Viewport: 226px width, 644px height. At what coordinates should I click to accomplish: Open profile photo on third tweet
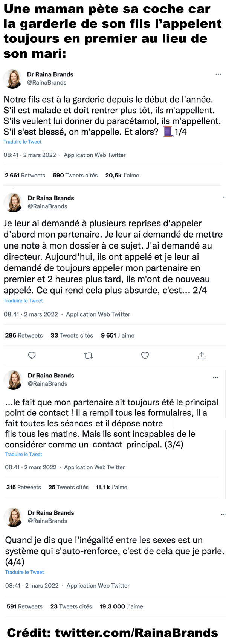click(13, 380)
